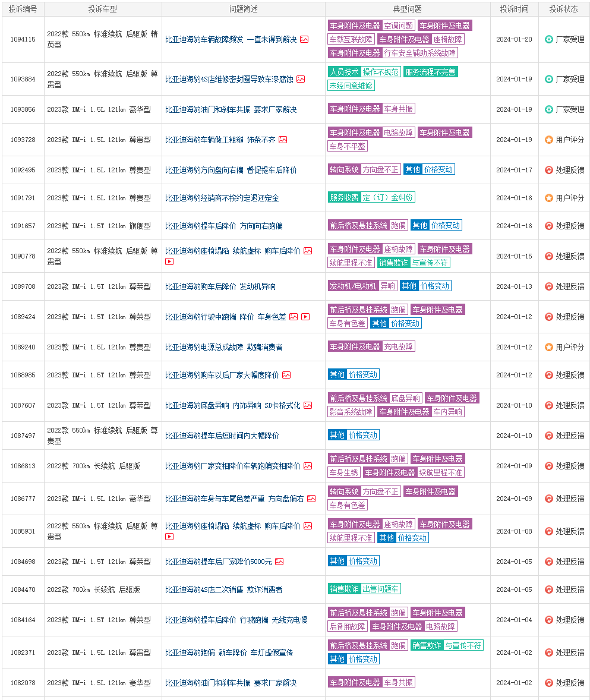Image resolution: width=590 pixels, height=700 pixels.
Task: Click red 处理反馈 icon for complaint 1092495
Action: (549, 170)
